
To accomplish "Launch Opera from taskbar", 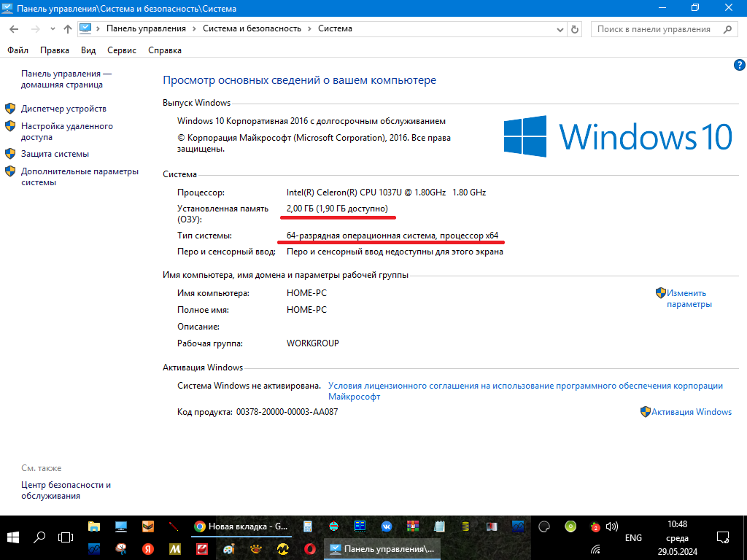I will [x=310, y=548].
